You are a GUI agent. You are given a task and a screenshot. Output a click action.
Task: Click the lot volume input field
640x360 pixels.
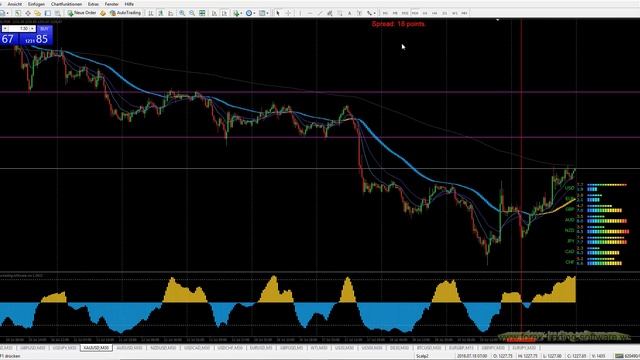(x=19, y=29)
